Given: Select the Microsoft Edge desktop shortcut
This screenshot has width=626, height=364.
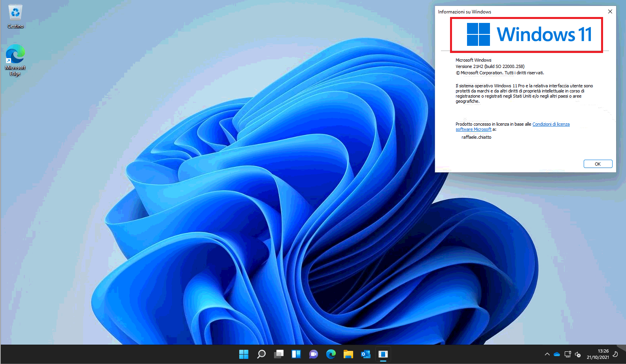Looking at the screenshot, I should [15, 60].
